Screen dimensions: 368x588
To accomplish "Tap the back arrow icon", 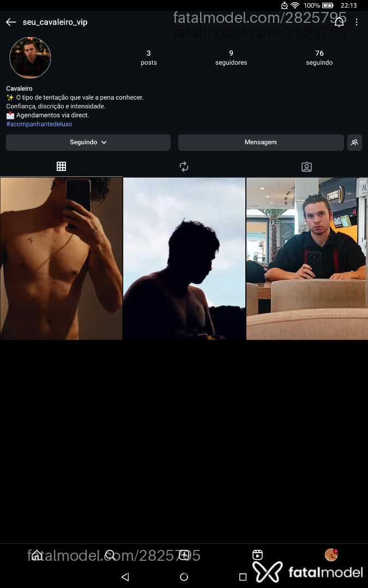I will click(11, 22).
